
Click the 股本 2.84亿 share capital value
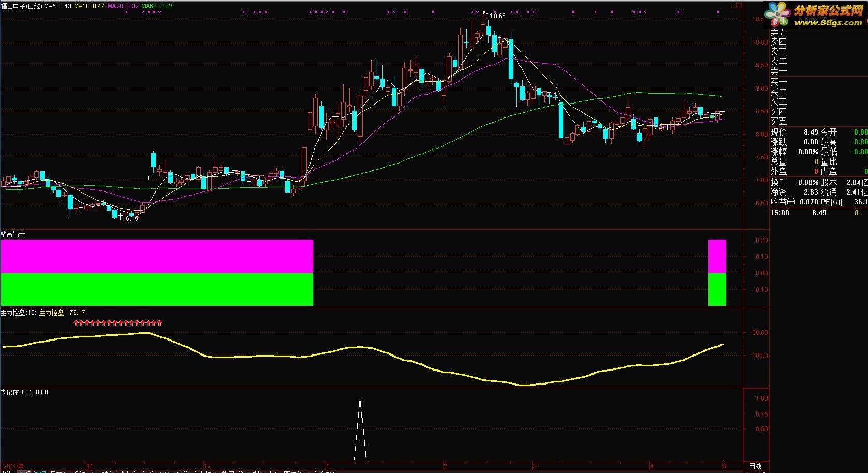click(857, 182)
